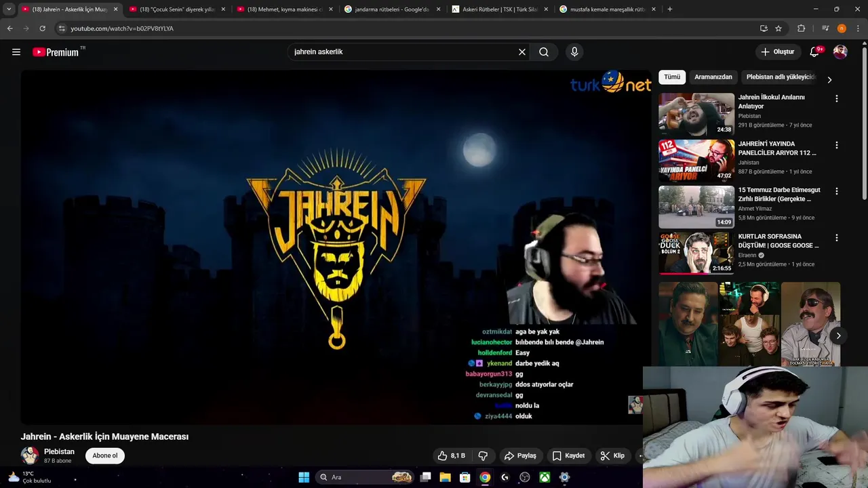Click in the YouTube search field
The width and height of the screenshot is (868, 488).
pyautogui.click(x=403, y=52)
